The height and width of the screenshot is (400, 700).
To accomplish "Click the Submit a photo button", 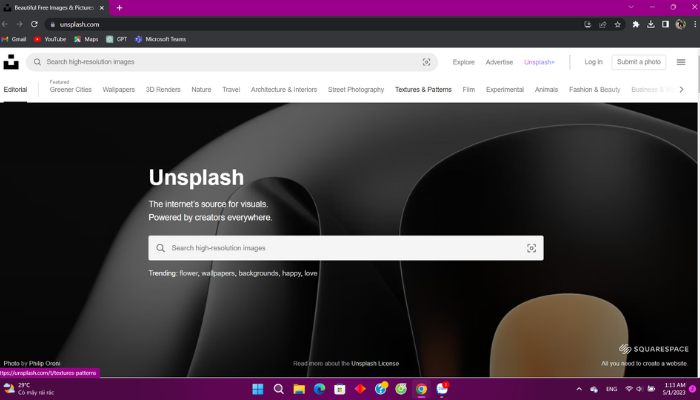I will point(639,62).
